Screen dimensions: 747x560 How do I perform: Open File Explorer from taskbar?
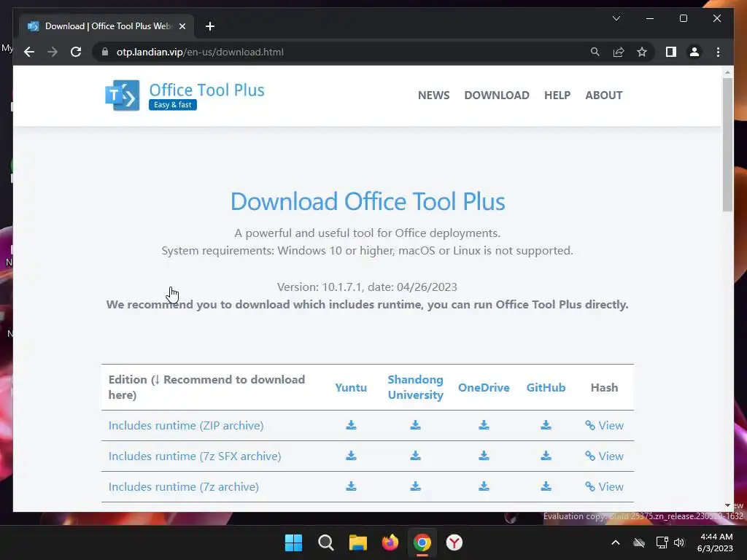pos(357,542)
